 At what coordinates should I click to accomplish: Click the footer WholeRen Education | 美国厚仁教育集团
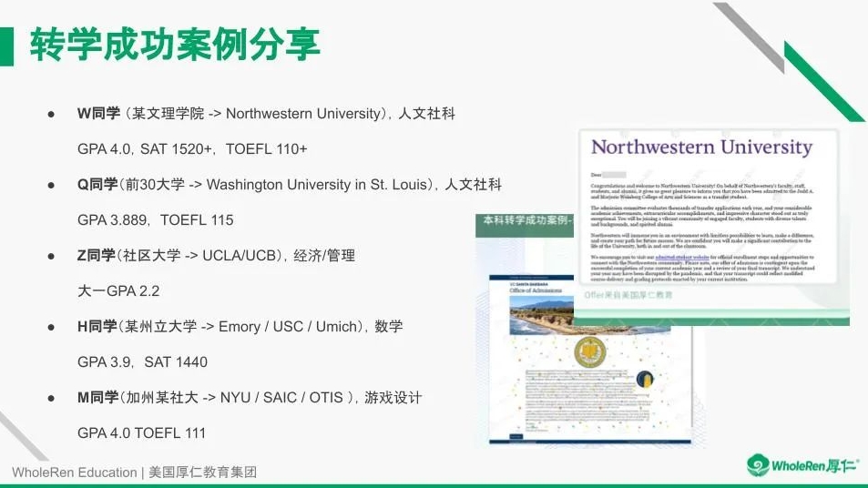pos(135,473)
